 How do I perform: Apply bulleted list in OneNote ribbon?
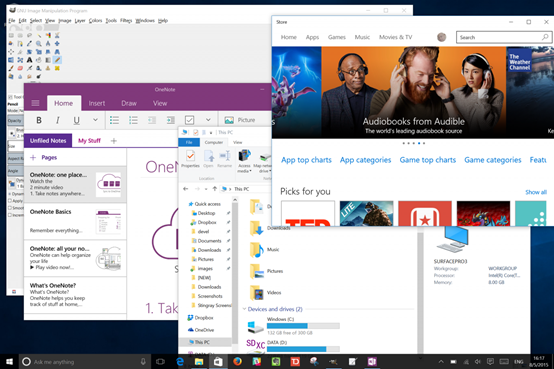pos(114,120)
